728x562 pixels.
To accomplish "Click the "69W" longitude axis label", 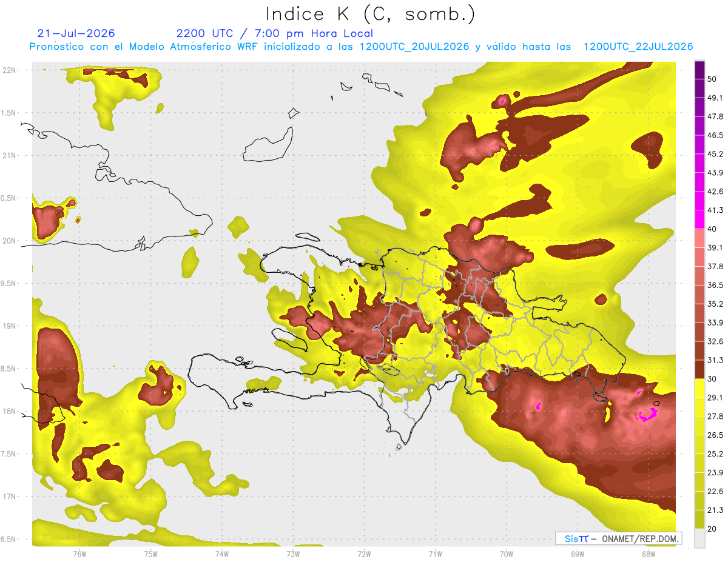I will point(577,554).
